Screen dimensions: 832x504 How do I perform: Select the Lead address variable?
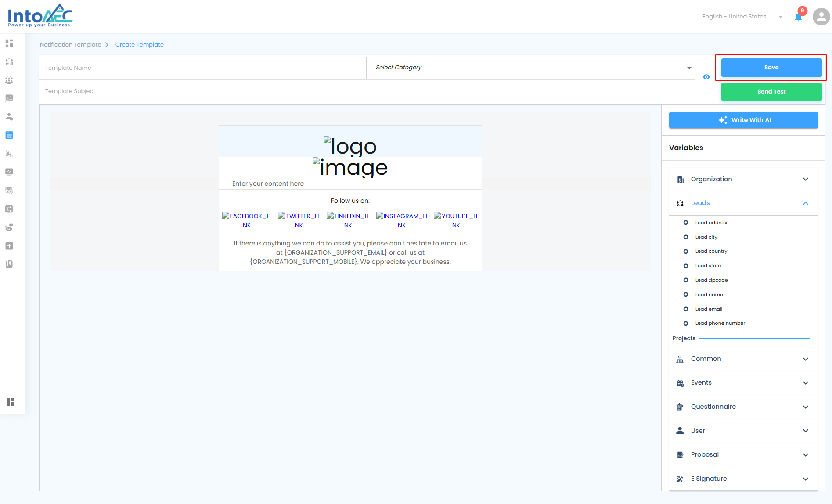[x=712, y=223]
